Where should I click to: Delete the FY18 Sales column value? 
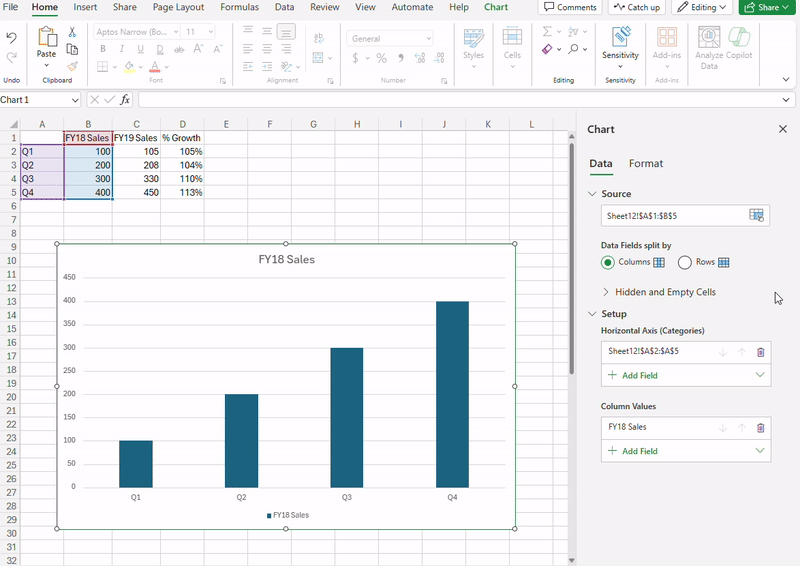click(760, 428)
